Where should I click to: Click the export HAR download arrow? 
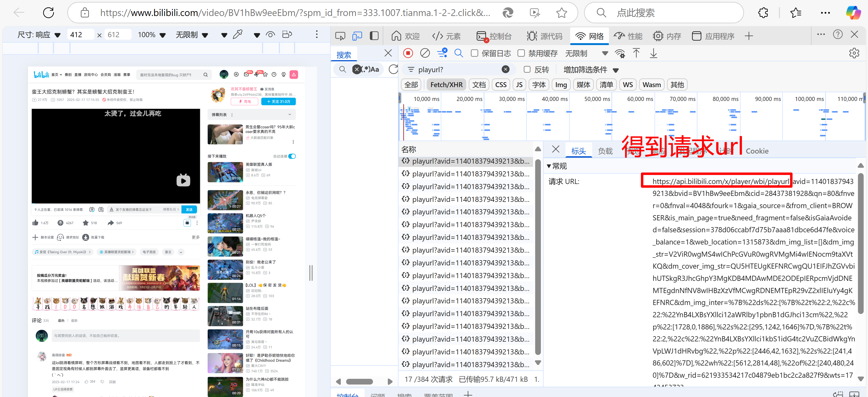point(653,53)
